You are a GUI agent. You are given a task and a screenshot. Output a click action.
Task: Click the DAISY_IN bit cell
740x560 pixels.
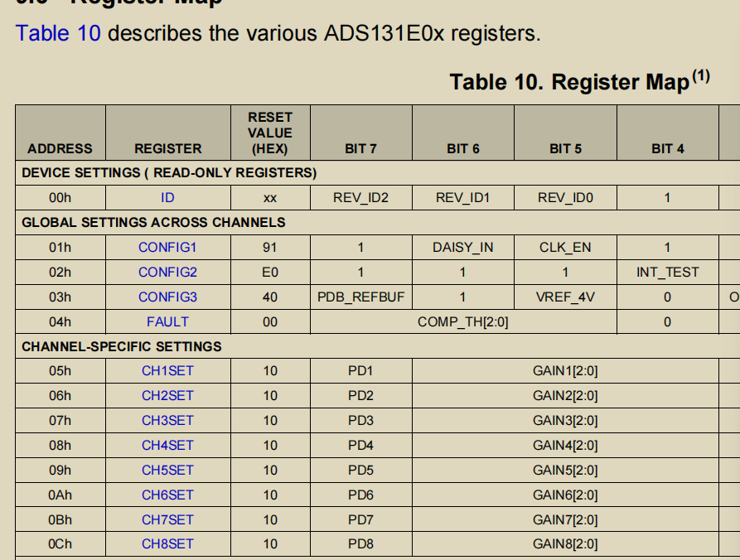(x=463, y=247)
